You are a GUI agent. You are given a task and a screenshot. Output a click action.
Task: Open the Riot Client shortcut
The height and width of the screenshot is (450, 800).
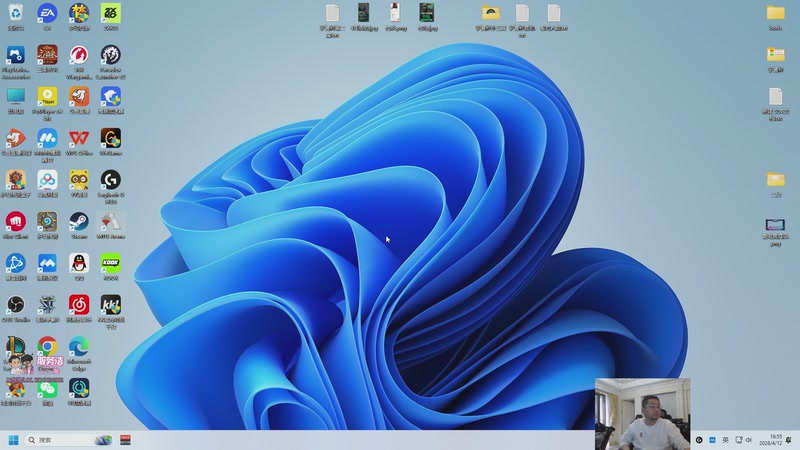click(x=16, y=222)
